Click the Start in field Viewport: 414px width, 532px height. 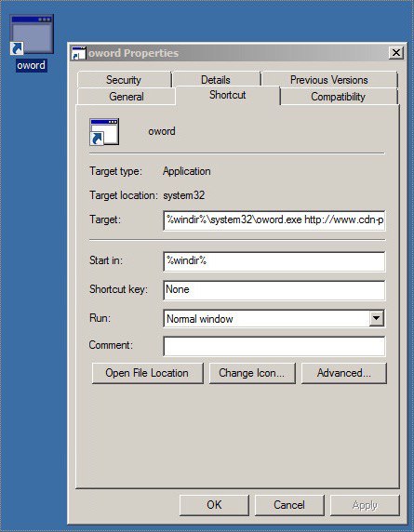pyautogui.click(x=274, y=261)
